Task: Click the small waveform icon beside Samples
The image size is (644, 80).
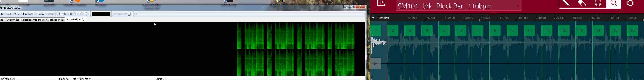Action: click(x=374, y=18)
